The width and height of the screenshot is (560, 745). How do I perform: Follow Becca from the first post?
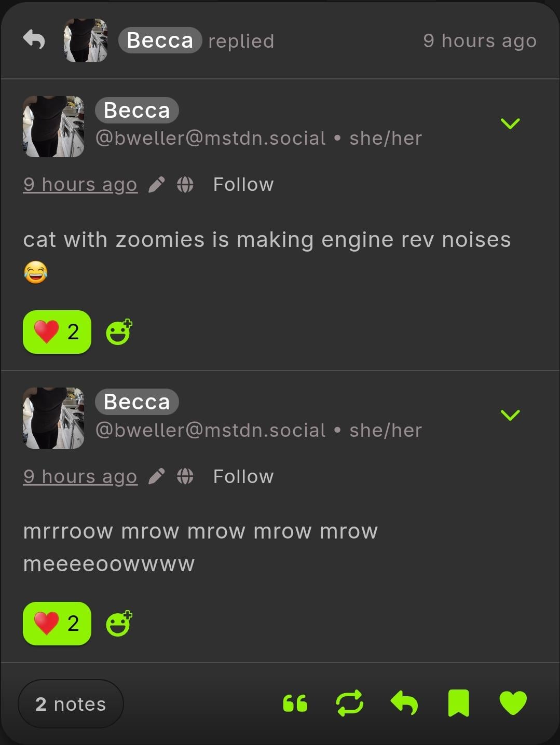(x=243, y=185)
